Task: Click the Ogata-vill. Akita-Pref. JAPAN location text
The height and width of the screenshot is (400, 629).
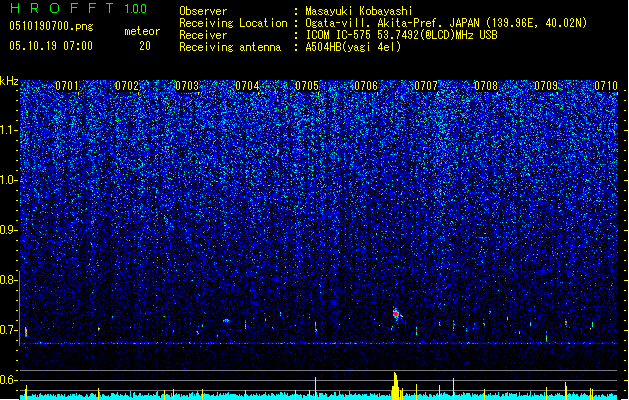Action: [446, 23]
